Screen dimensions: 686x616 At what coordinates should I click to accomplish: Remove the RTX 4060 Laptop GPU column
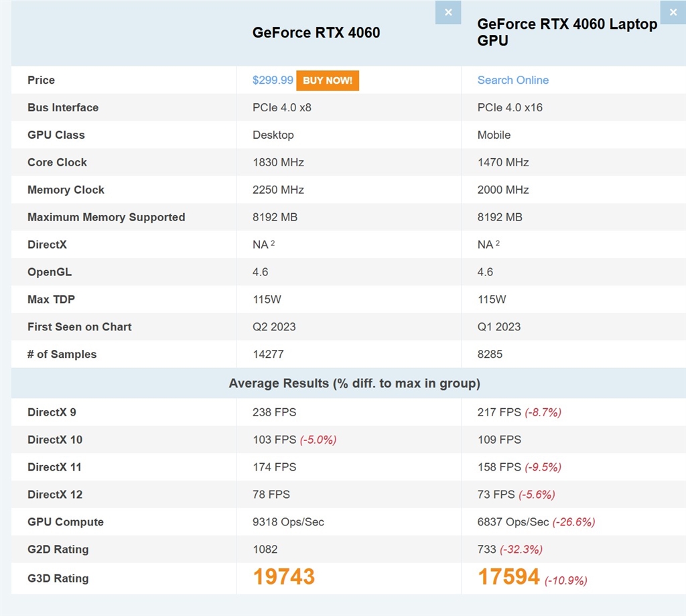[x=673, y=12]
